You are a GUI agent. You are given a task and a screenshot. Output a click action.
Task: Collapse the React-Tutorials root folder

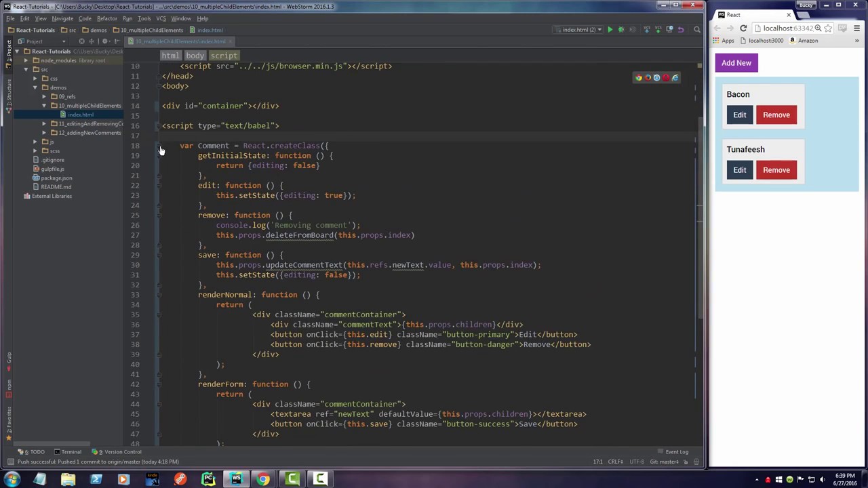coord(17,52)
